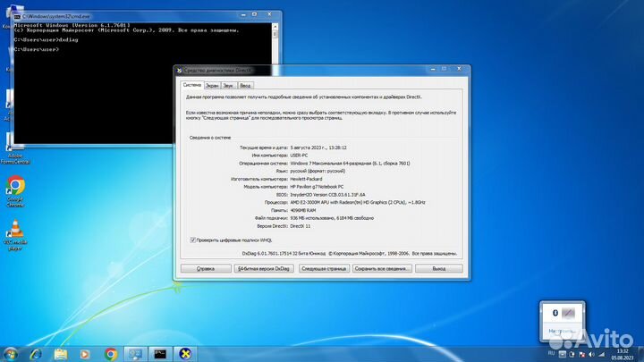Open the taskbar clock showing 13:32

(623, 354)
